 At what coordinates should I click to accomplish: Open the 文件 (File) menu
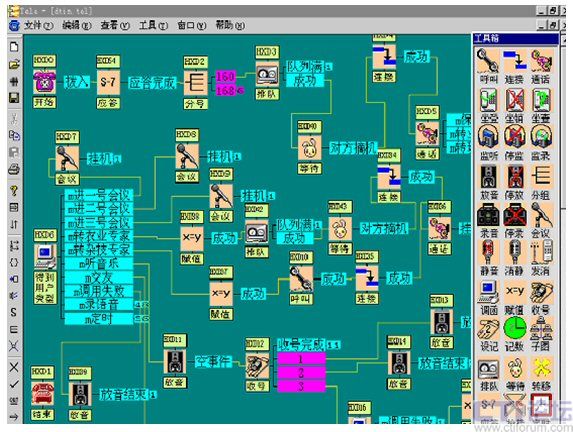[38, 25]
